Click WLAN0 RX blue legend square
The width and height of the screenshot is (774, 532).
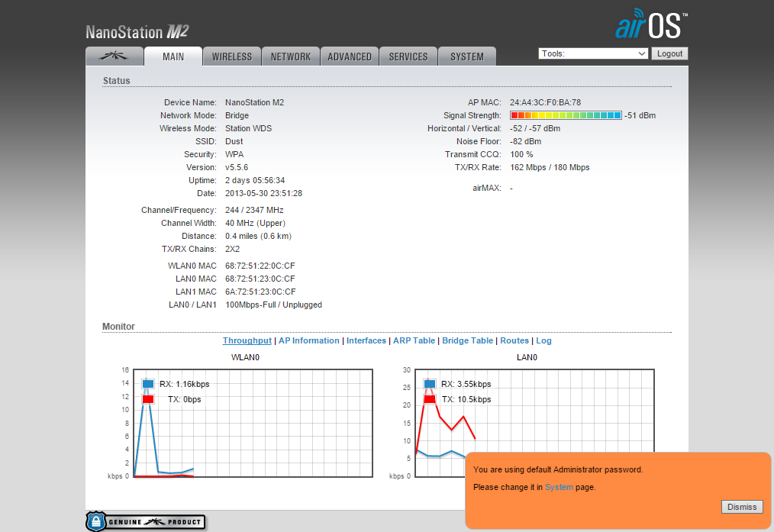[x=148, y=384]
